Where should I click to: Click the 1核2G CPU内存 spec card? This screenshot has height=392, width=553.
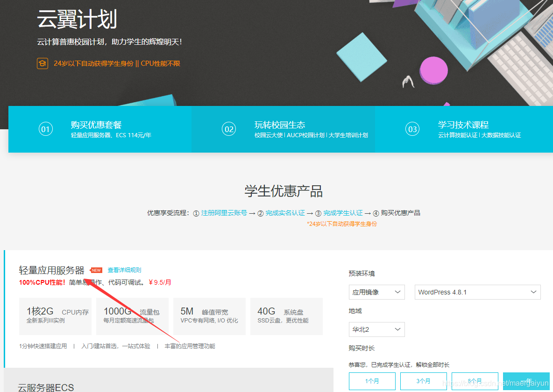tap(56, 316)
